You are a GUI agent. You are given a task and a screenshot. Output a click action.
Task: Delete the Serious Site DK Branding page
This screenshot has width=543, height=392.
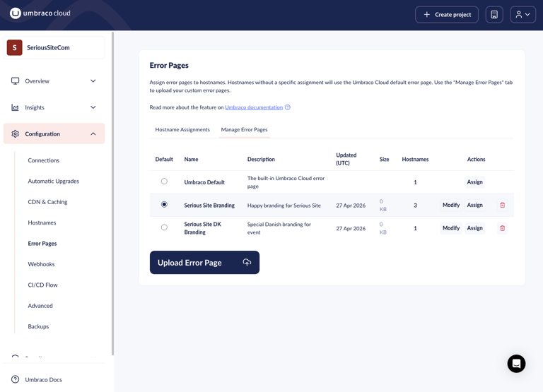click(x=503, y=228)
